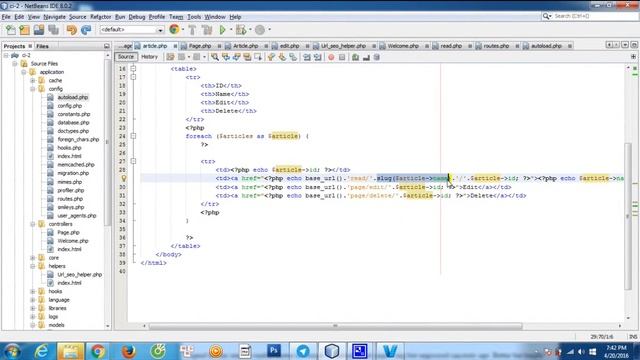Click the Search (Ctrl+I) input field
The height and width of the screenshot is (360, 640).
(595, 16)
